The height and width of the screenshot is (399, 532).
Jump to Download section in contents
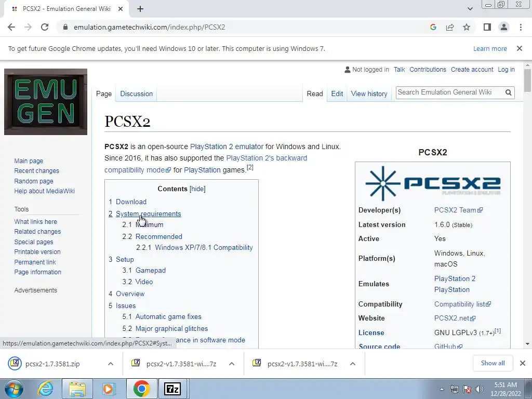(131, 202)
